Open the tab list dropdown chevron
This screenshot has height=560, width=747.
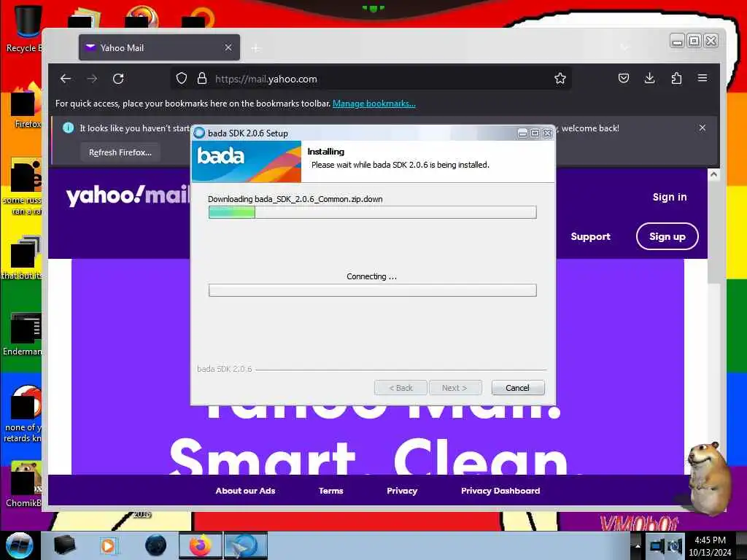624,47
